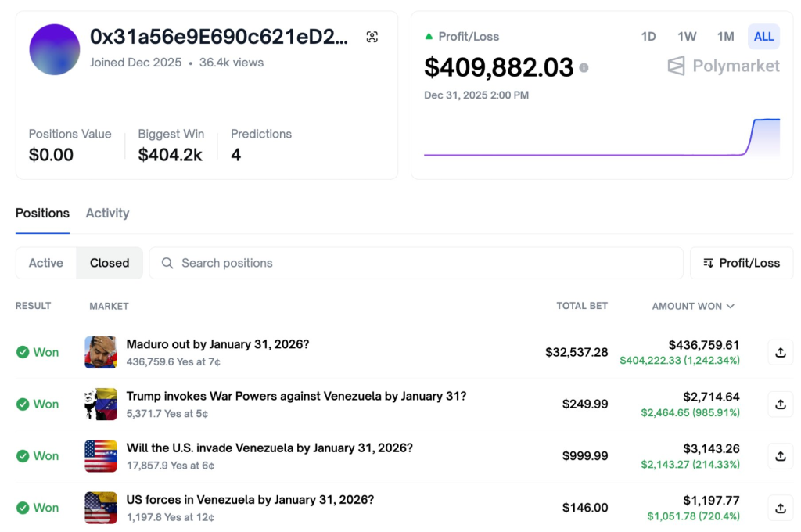Select the Closed positions filter

click(110, 263)
